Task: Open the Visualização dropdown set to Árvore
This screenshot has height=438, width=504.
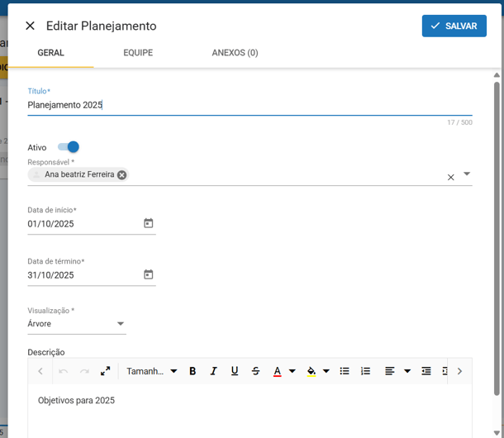Action: 120,324
